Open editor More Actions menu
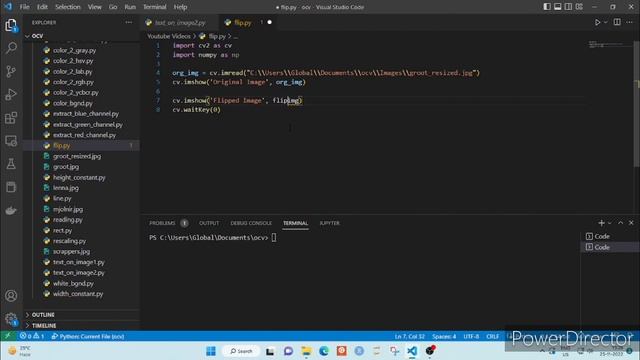Image resolution: width=640 pixels, height=360 pixels. point(629,22)
